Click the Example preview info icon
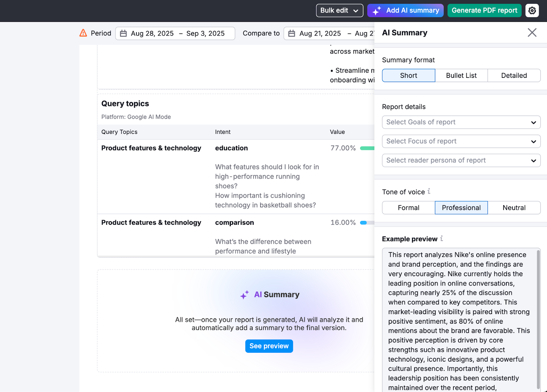 click(x=442, y=239)
